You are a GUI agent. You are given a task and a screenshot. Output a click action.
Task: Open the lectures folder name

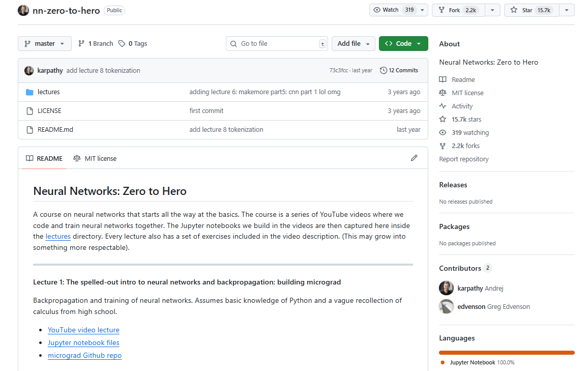click(x=48, y=92)
